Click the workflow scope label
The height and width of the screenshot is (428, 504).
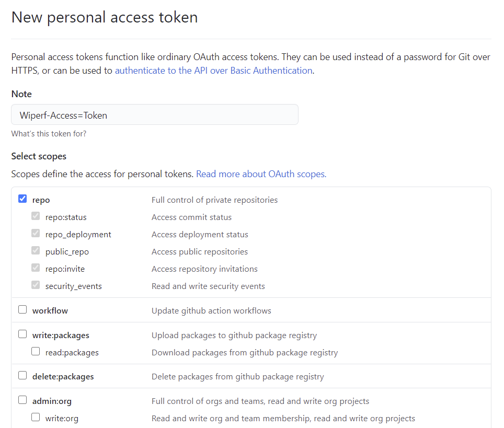50,311
